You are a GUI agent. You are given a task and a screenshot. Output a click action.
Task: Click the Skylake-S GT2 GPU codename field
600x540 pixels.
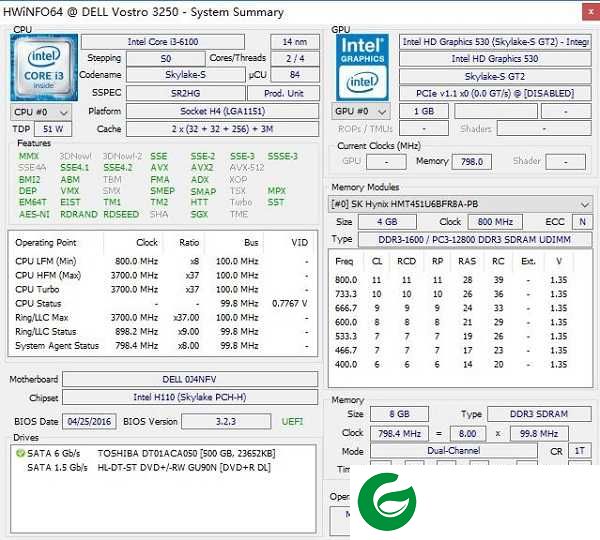495,77
